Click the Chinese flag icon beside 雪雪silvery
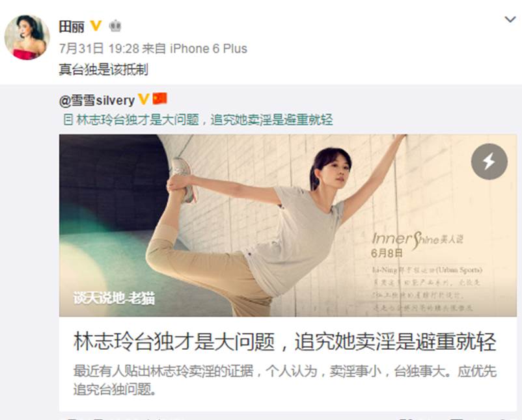This screenshot has width=522, height=420. [x=160, y=98]
